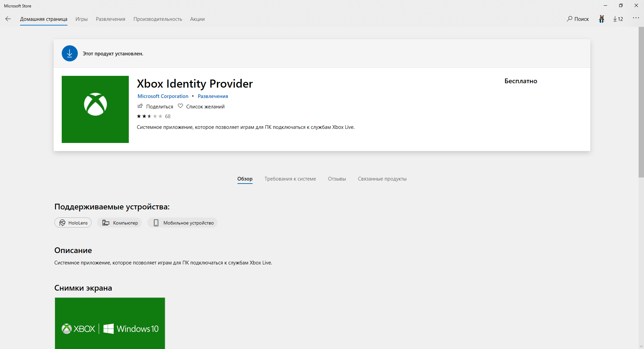Click the Описание heading
Image resolution: width=644 pixels, height=349 pixels.
click(73, 250)
